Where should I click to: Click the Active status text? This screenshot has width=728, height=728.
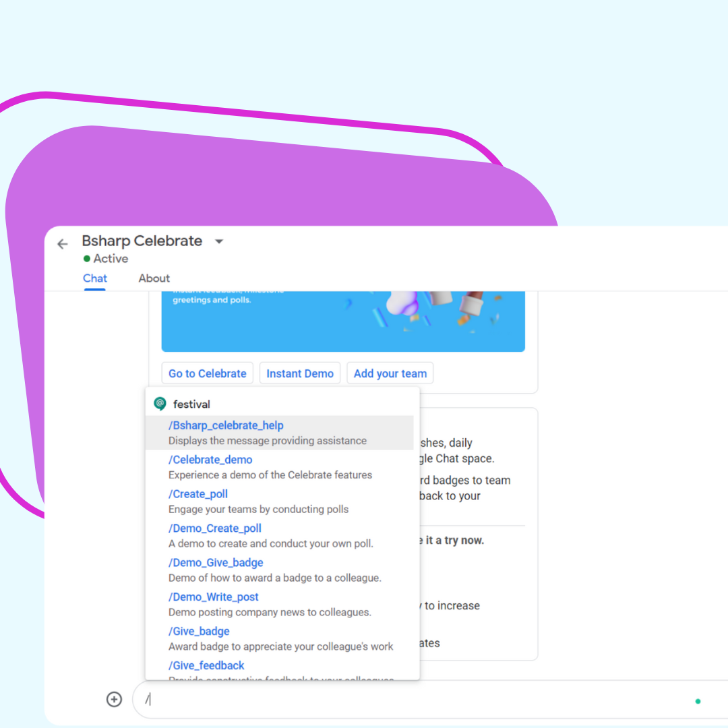pos(111,259)
